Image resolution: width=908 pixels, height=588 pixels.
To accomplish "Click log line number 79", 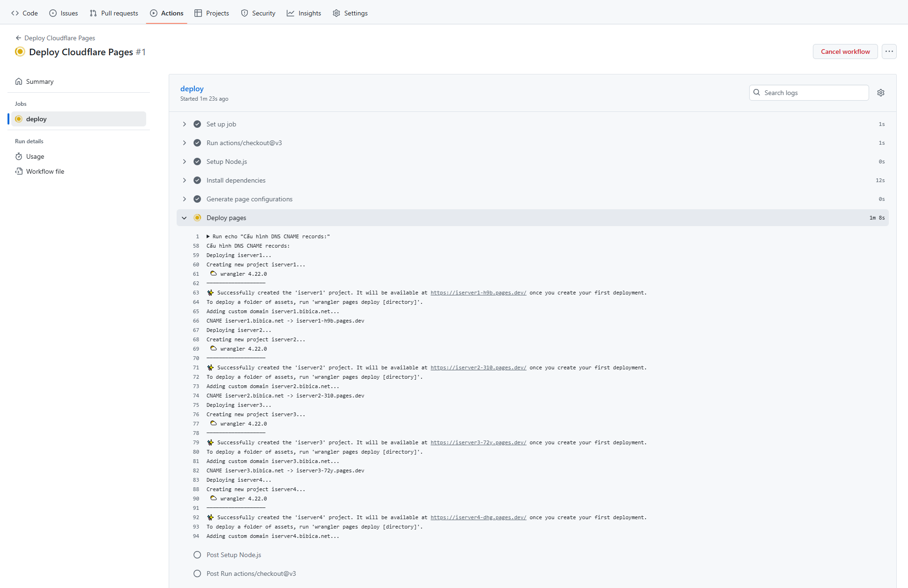I will 196,442.
